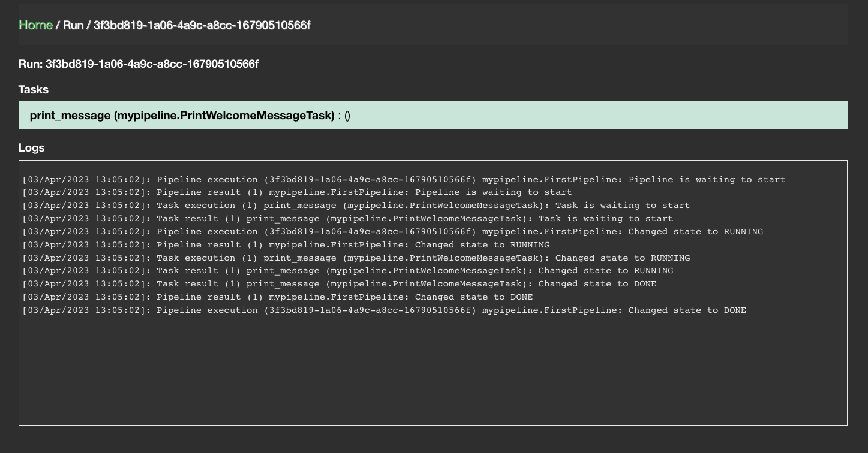The image size is (868, 453).
Task: Select log line 'Task result: Task is waiting to start'
Action: tap(348, 219)
